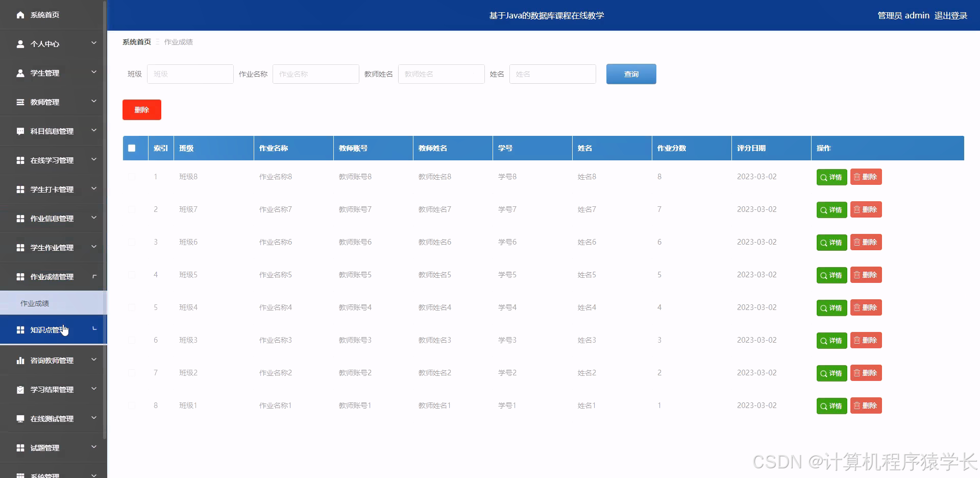Click the monitor icon for 在线测试管理
This screenshot has height=478, width=980.
[20, 419]
